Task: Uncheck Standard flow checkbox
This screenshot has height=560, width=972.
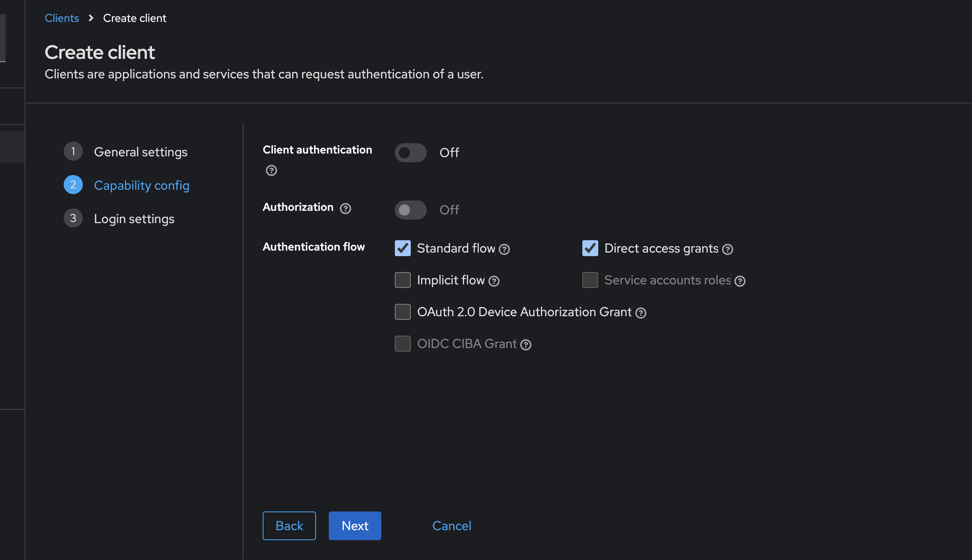Action: [403, 248]
